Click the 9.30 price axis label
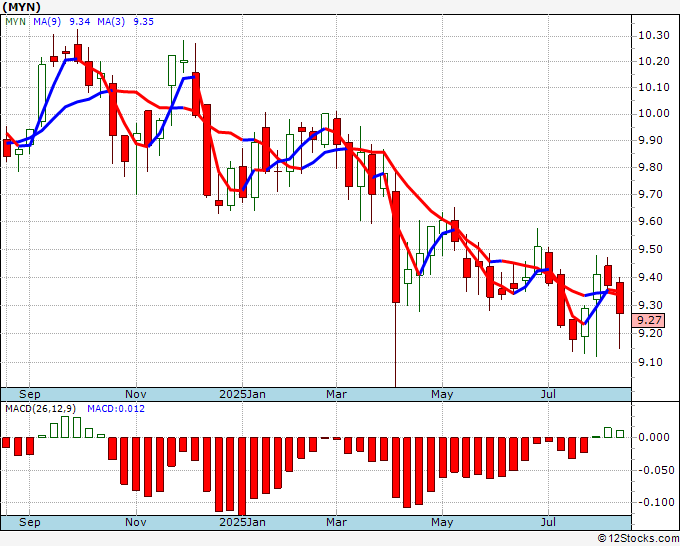 [651, 305]
